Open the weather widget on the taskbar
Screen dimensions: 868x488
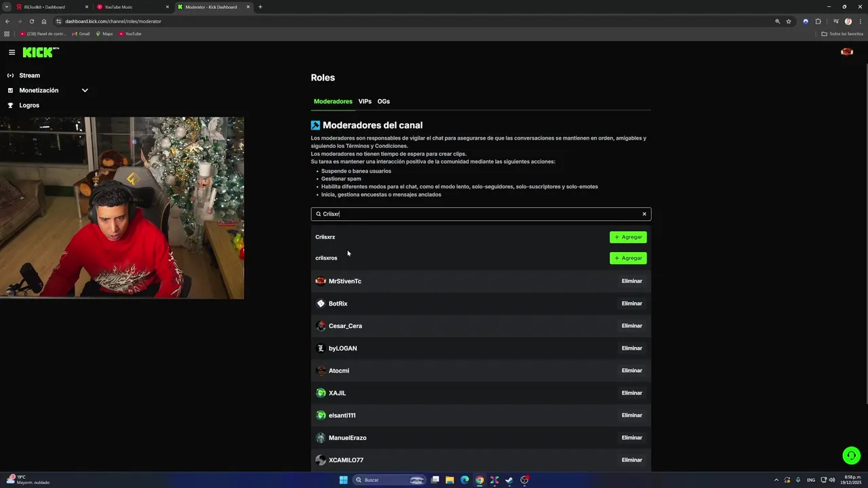point(28,480)
